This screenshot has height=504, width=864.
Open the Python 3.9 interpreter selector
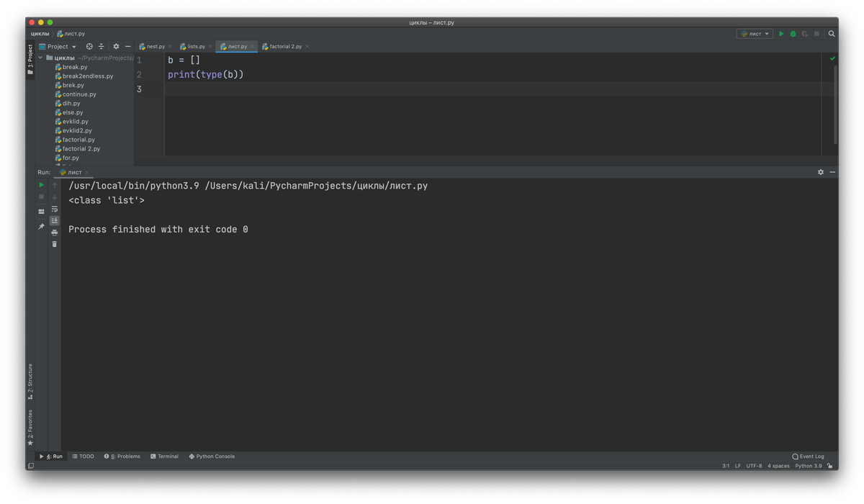click(809, 466)
